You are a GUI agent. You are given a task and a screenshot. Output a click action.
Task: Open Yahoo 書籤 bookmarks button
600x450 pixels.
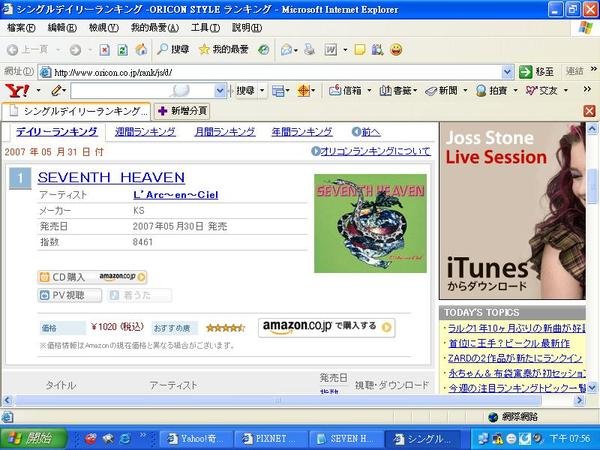395,91
